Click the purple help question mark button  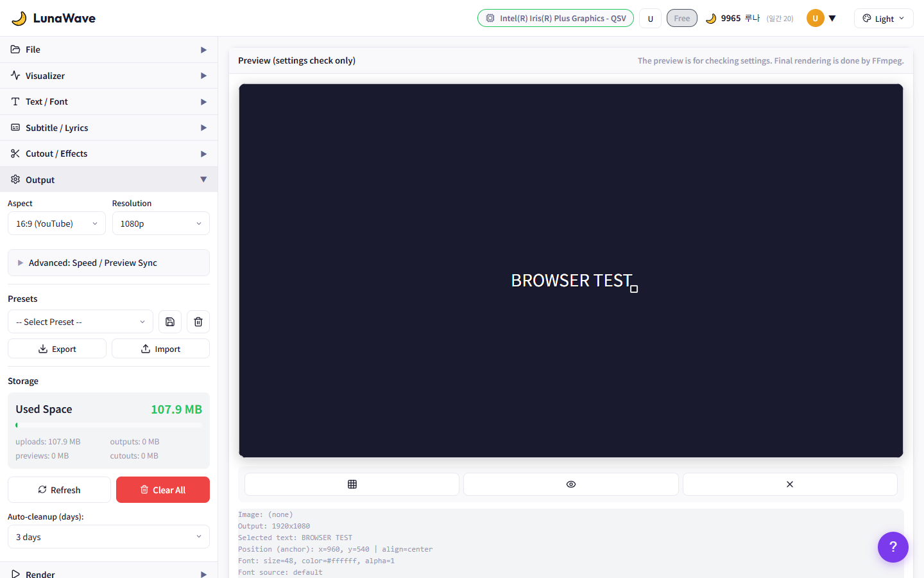point(893,547)
